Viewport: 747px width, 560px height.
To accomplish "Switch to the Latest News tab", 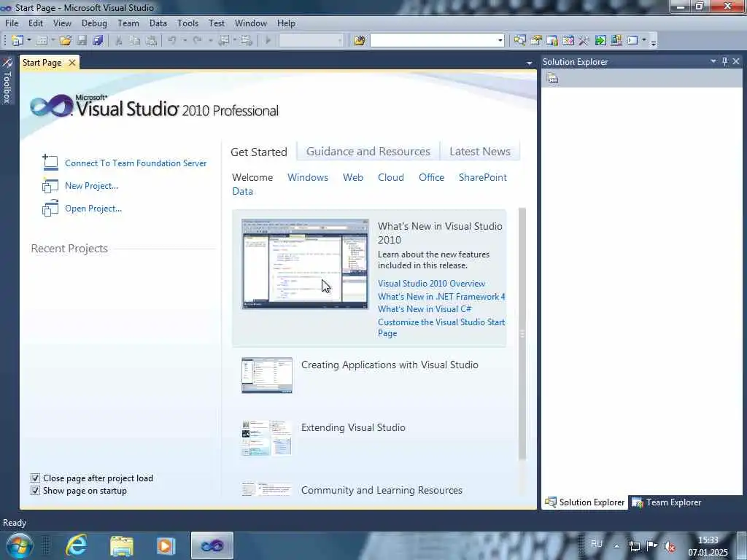I will pyautogui.click(x=480, y=152).
